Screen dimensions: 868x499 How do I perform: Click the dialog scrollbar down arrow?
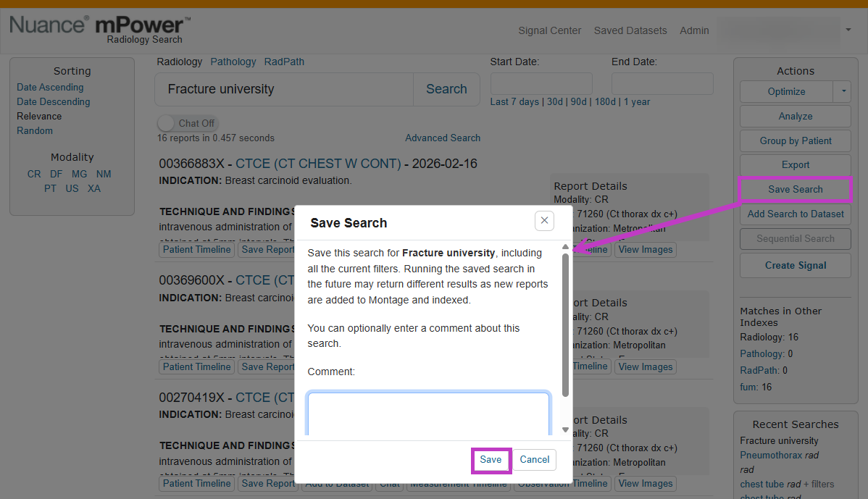point(565,430)
